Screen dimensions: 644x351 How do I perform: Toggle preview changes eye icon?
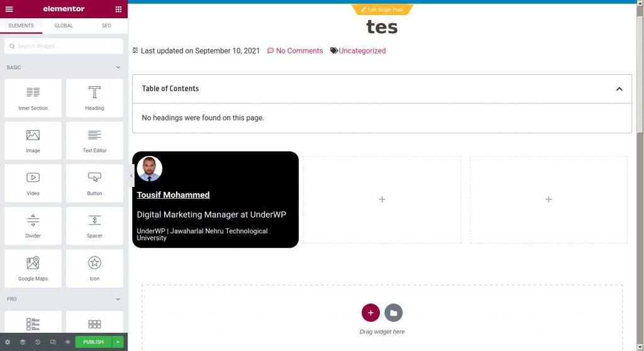(68, 342)
